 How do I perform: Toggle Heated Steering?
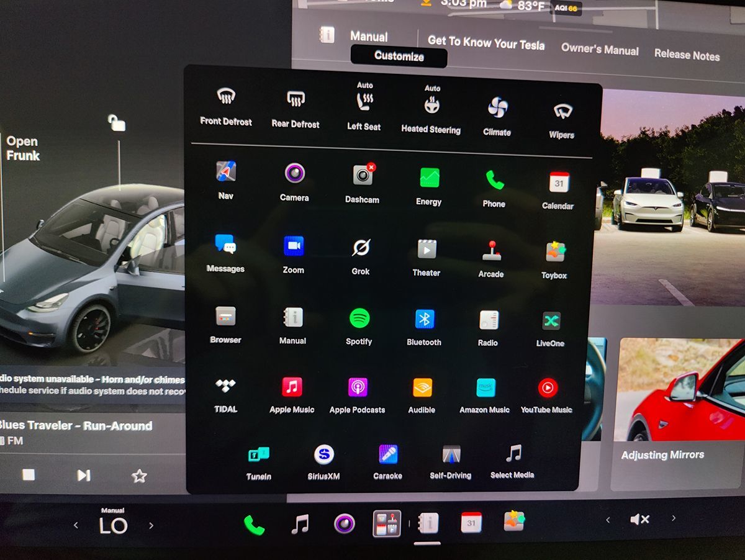(x=431, y=111)
